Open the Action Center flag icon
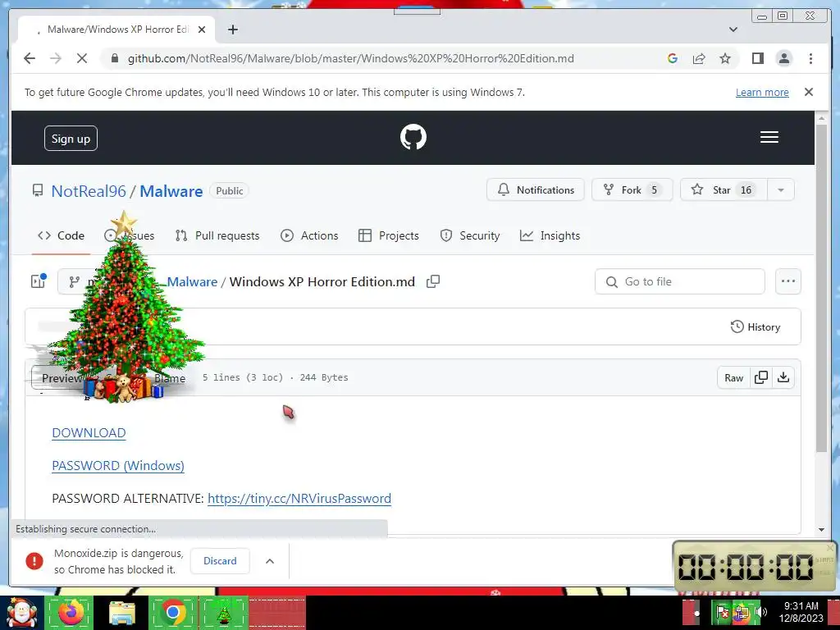This screenshot has width=840, height=630. point(722,612)
